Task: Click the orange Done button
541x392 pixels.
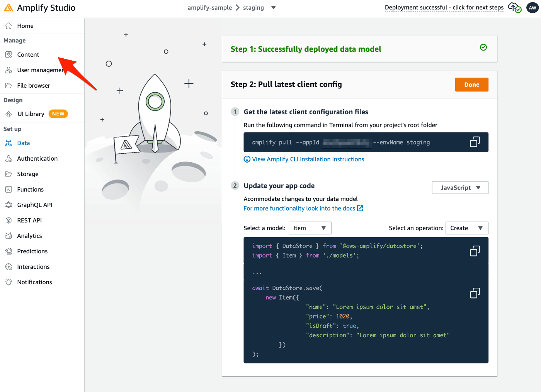Action: [x=471, y=85]
